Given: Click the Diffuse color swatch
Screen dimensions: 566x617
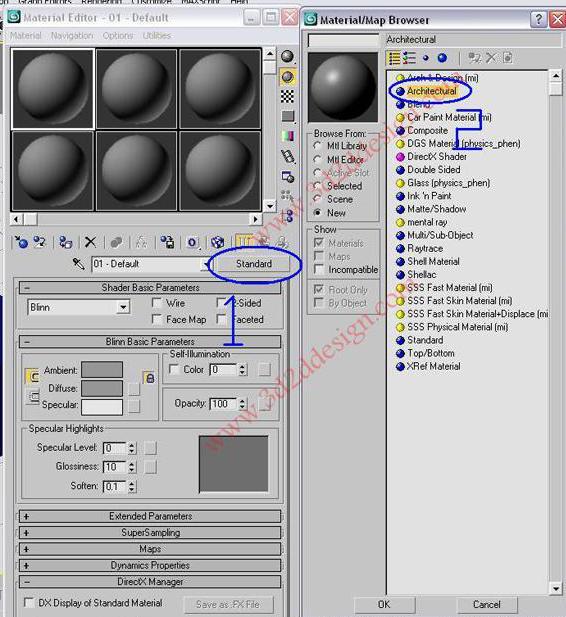Looking at the screenshot, I should tap(102, 388).
